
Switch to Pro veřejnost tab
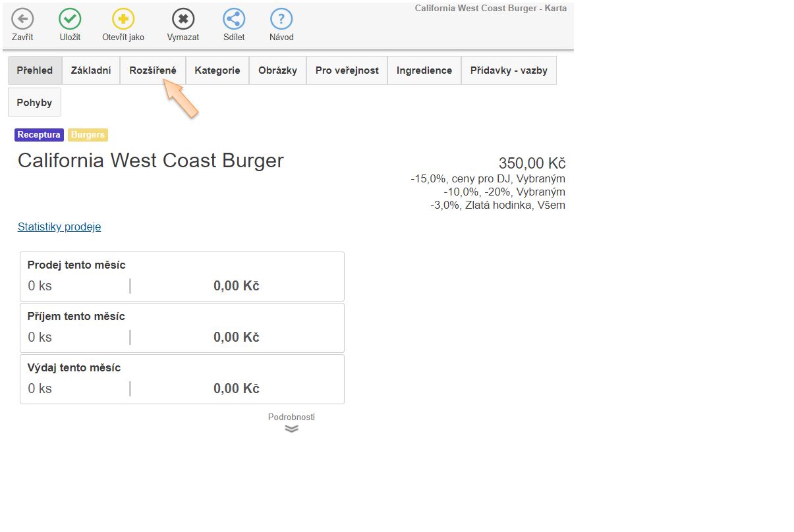347,70
